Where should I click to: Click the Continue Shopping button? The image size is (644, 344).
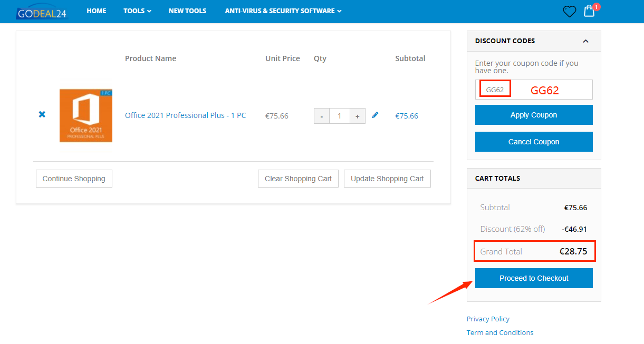(74, 179)
